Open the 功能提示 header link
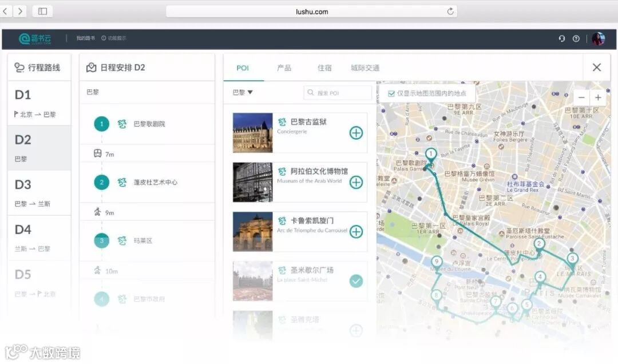618x364 pixels. tap(114, 38)
